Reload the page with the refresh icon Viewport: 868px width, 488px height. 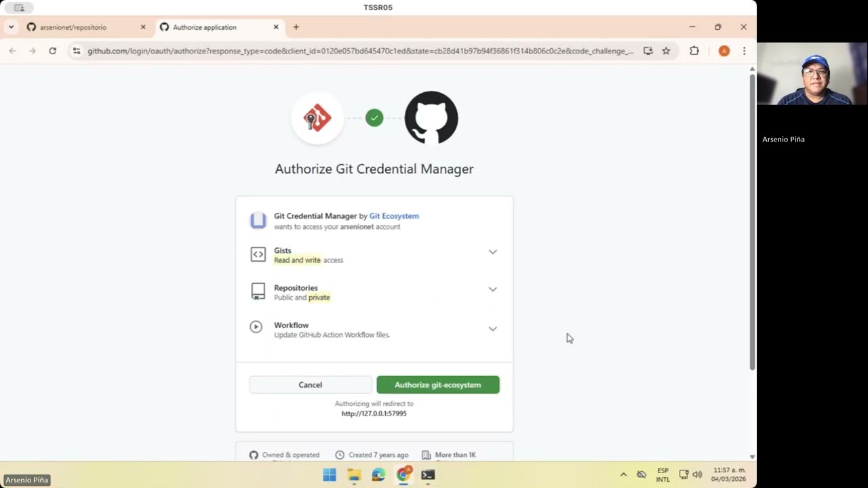pyautogui.click(x=52, y=51)
